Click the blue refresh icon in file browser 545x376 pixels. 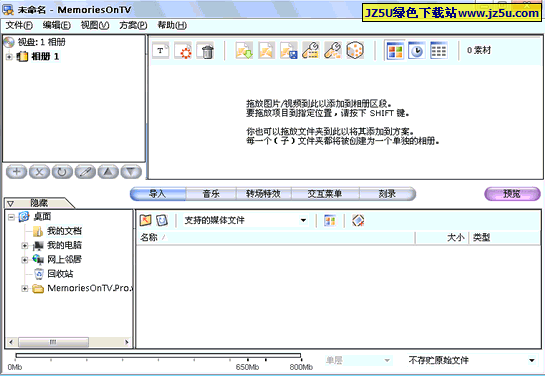coord(162,220)
